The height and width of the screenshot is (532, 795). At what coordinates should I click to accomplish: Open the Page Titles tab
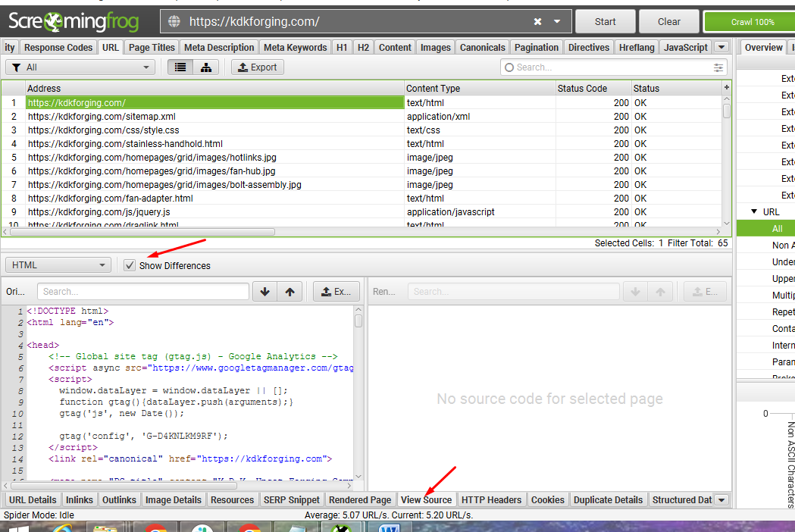(x=152, y=47)
